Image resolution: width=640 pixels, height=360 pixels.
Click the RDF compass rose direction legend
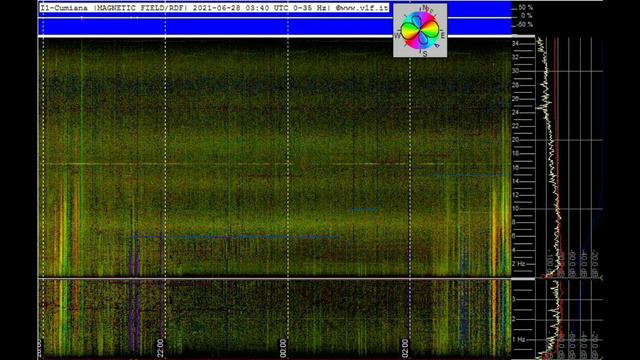click(420, 31)
